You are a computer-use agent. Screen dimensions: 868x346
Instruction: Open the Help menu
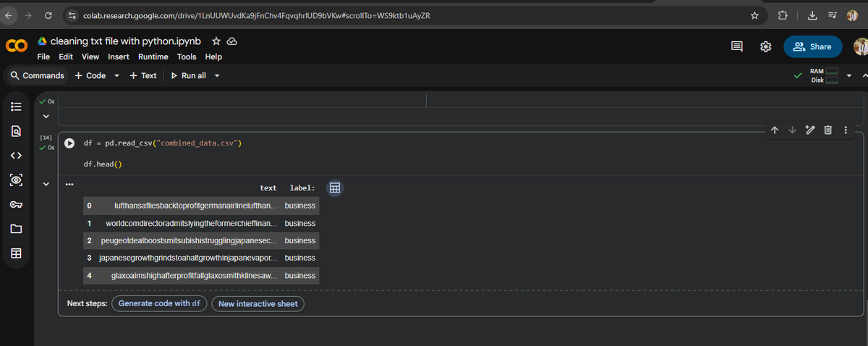[x=213, y=56]
